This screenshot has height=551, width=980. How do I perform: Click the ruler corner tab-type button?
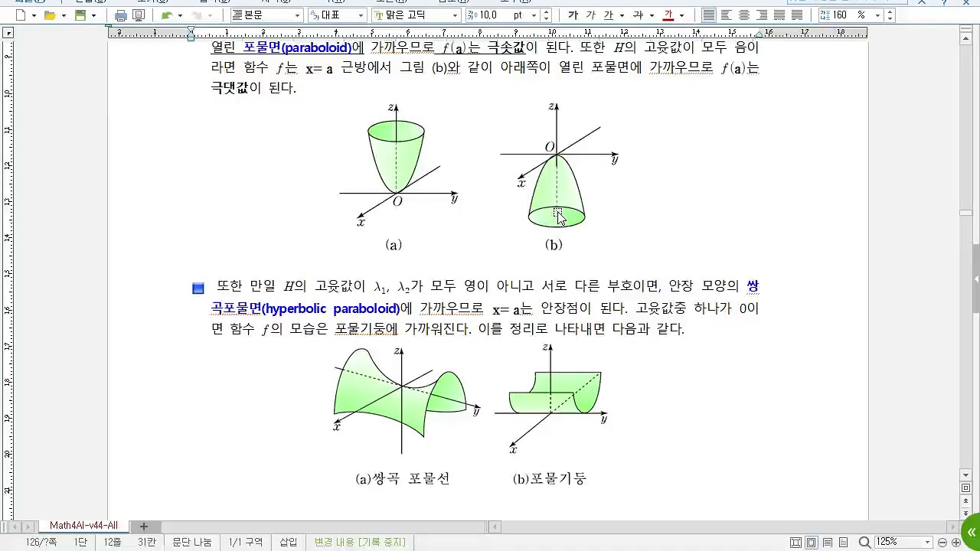(8, 32)
